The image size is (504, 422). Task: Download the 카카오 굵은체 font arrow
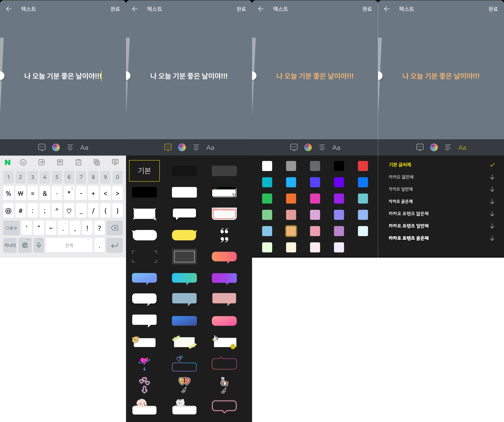(492, 201)
